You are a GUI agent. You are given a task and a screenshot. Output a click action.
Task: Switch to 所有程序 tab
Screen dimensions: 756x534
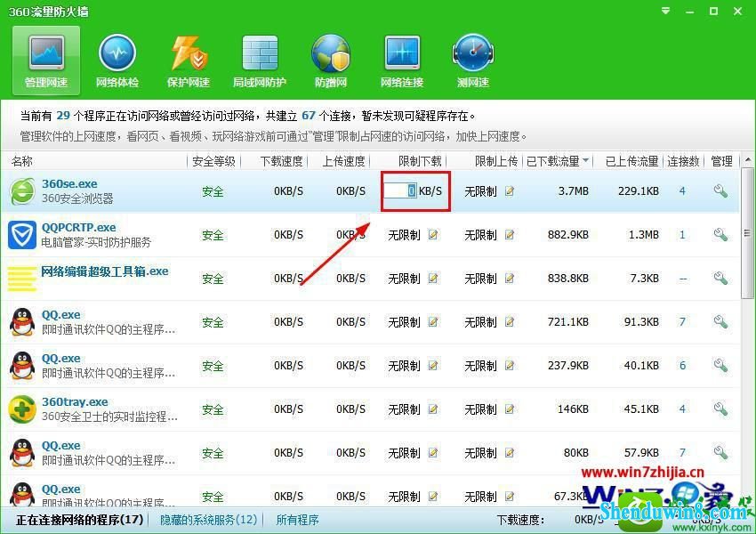point(297,520)
